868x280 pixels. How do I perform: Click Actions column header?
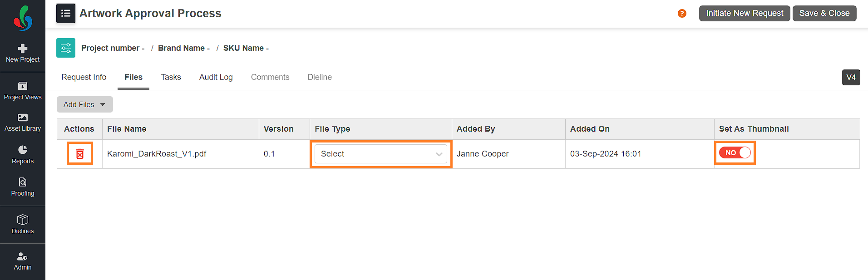click(79, 129)
